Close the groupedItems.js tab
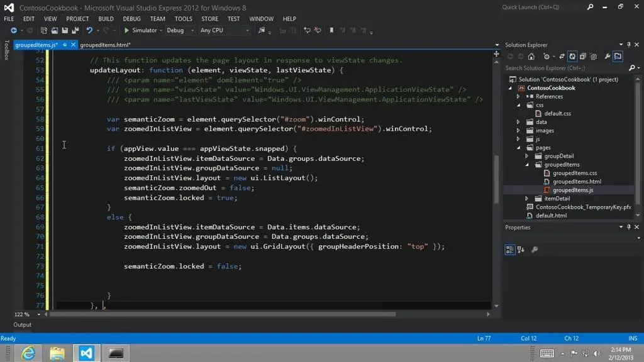 point(73,45)
